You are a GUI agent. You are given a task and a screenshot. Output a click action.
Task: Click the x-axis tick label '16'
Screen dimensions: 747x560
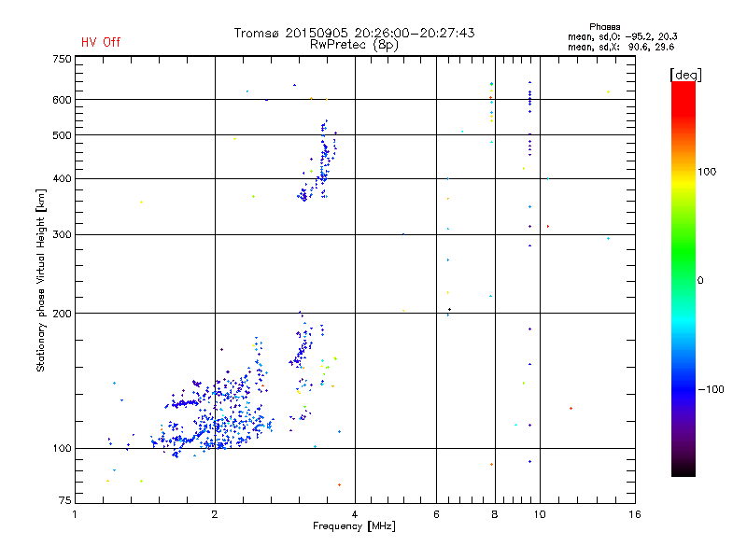pos(635,514)
